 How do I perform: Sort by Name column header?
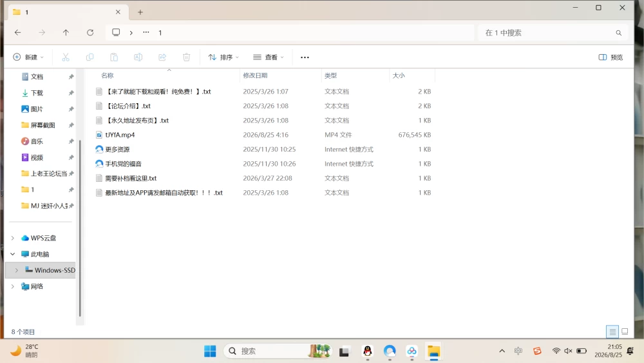point(107,75)
